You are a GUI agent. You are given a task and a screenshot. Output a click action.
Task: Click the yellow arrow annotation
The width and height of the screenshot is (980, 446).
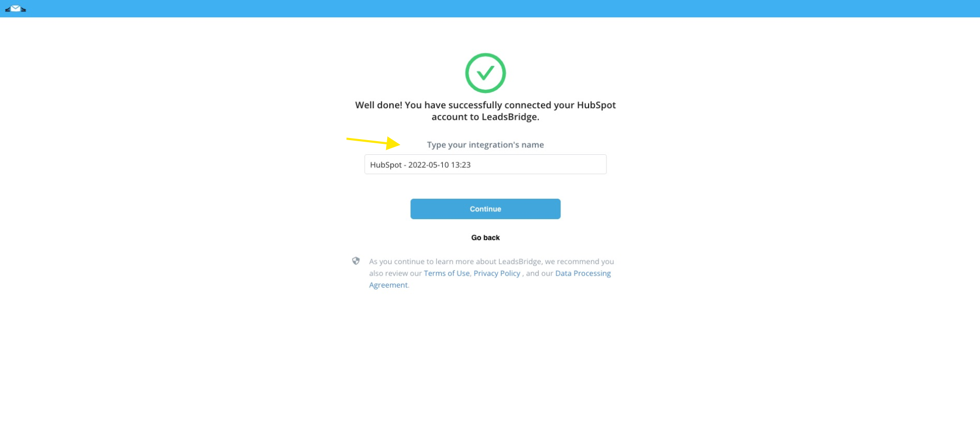tap(373, 142)
